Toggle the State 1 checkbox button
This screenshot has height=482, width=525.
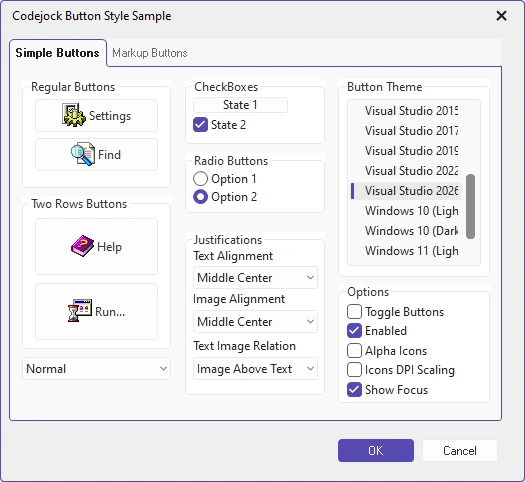click(x=240, y=105)
